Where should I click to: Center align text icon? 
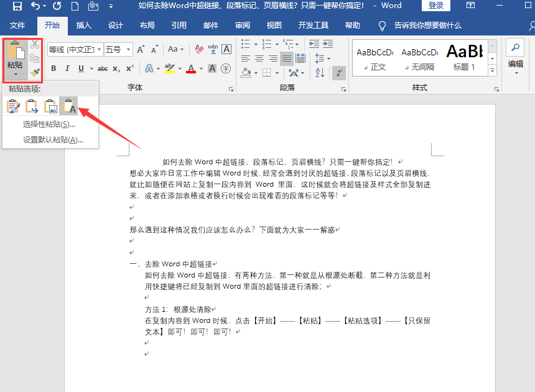(x=259, y=58)
